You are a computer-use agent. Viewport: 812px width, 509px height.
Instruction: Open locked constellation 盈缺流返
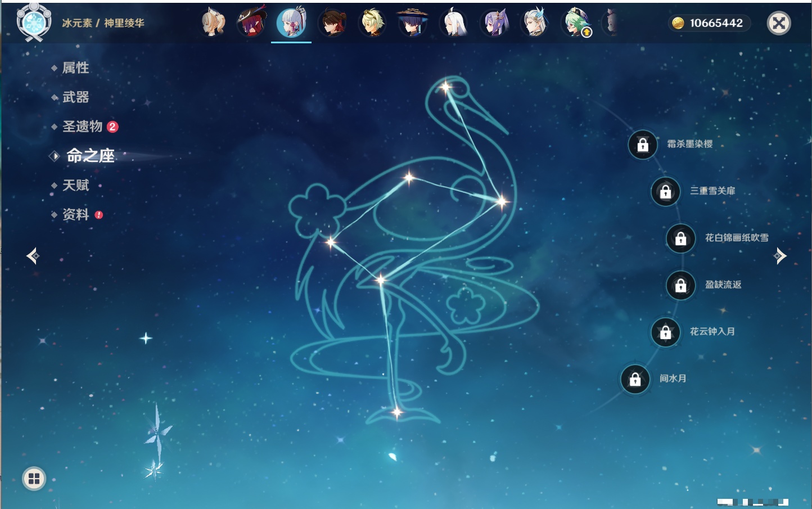point(681,285)
